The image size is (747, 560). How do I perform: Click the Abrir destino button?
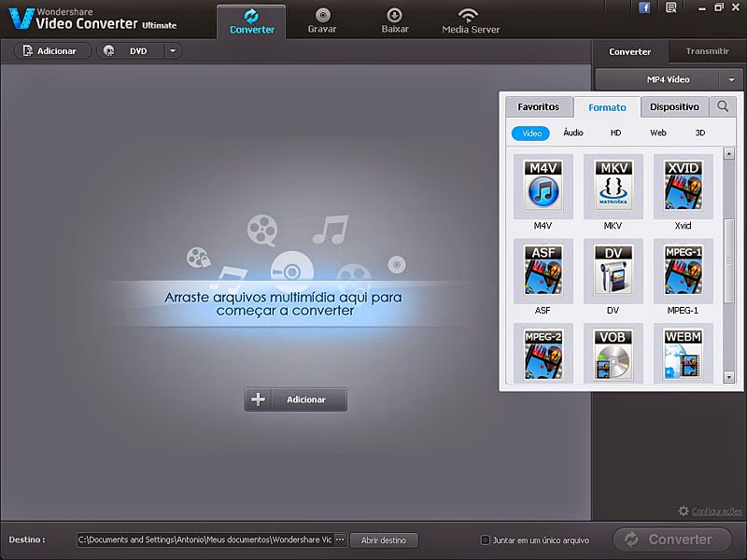[x=384, y=540]
